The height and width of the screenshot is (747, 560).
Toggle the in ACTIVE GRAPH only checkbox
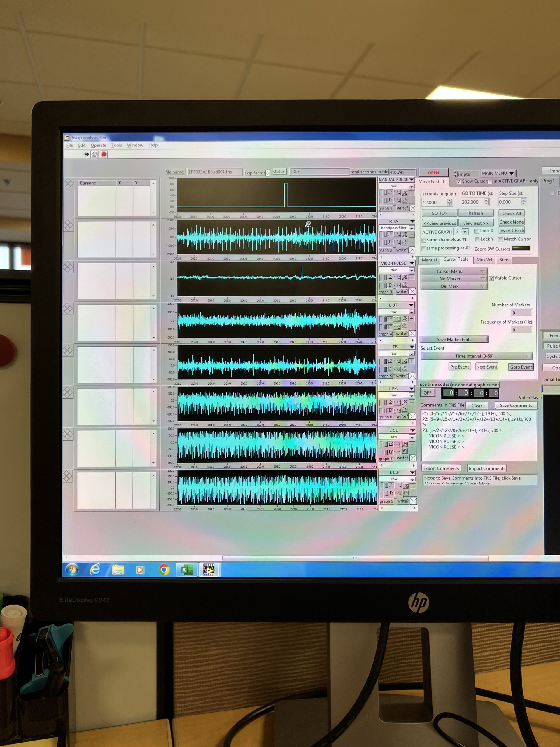pyautogui.click(x=490, y=182)
